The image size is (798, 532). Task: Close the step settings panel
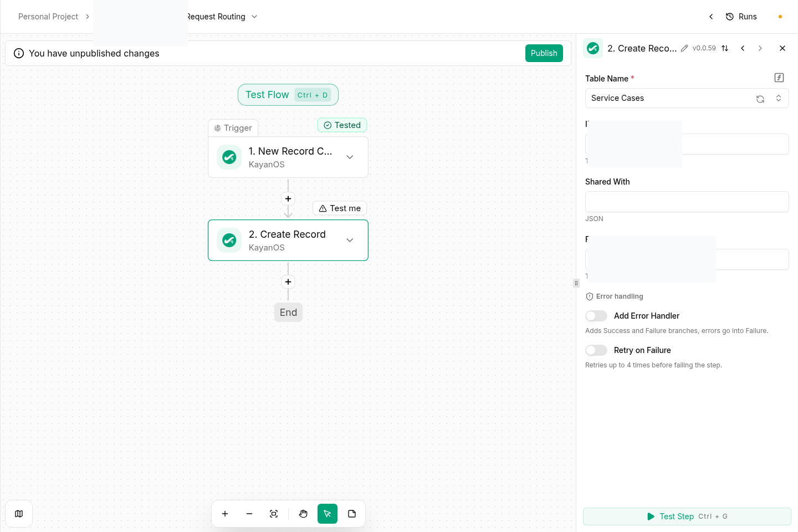pyautogui.click(x=782, y=48)
